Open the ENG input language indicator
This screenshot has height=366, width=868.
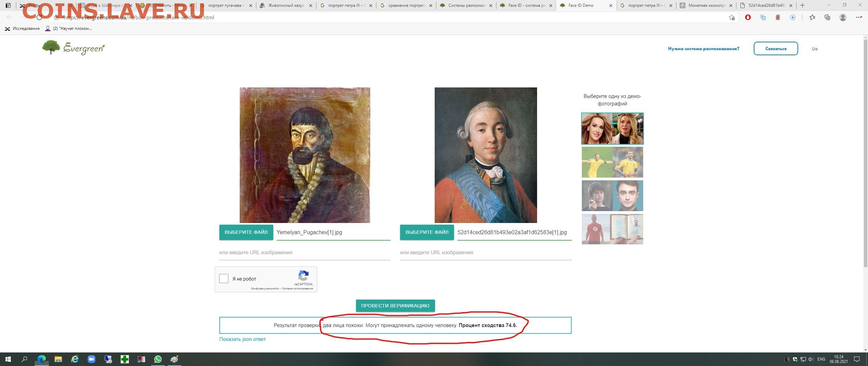coord(821,359)
